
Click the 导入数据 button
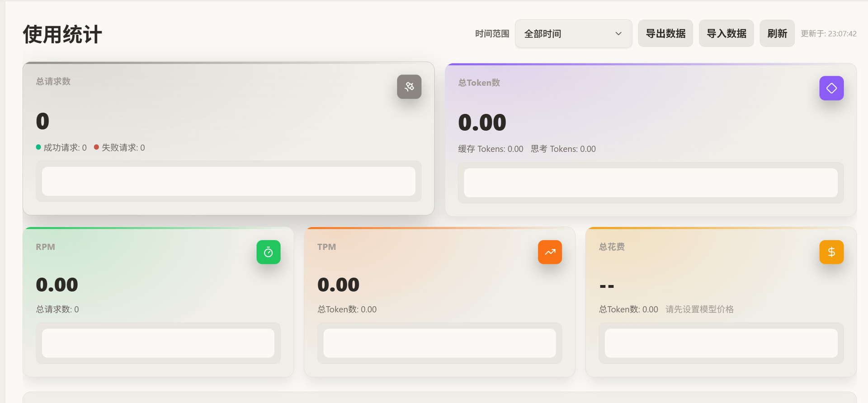click(x=726, y=33)
